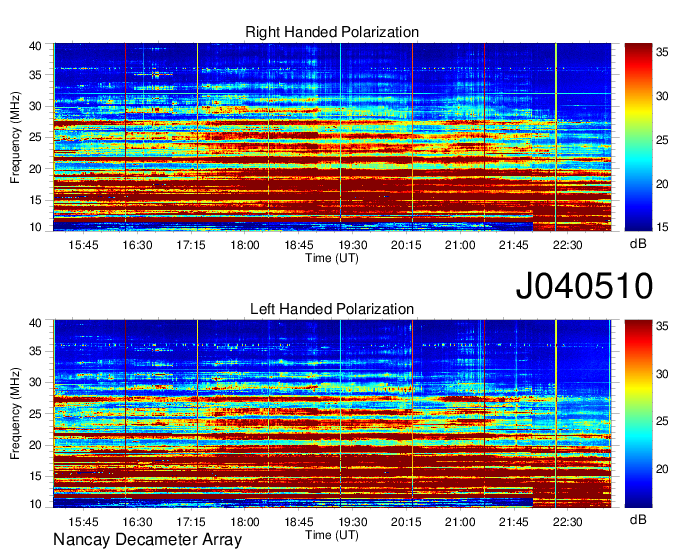Click the 35 dB tick on Left Handed colorbar

click(662, 326)
